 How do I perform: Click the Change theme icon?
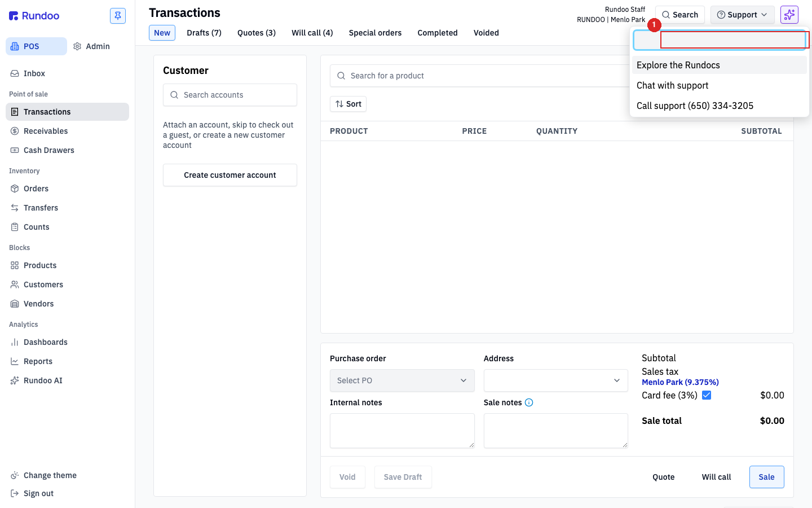click(x=15, y=475)
